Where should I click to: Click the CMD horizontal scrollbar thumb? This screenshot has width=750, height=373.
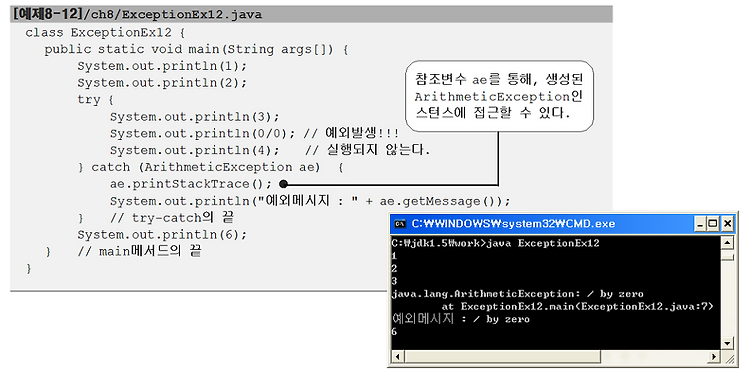pyautogui.click(x=502, y=357)
